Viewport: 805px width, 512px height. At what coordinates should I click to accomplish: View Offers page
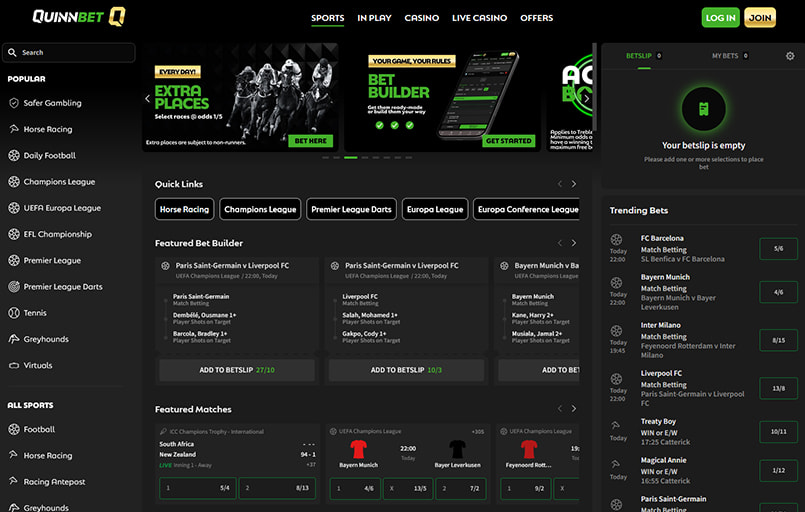(x=536, y=18)
